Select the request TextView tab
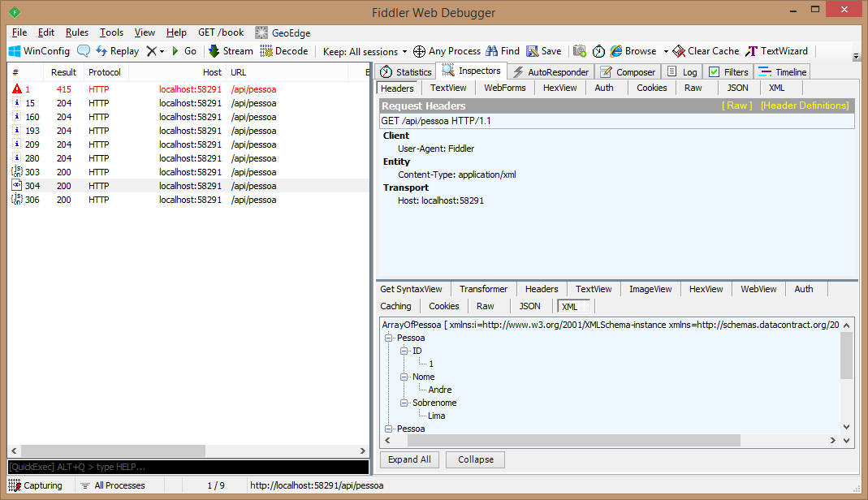 pos(448,88)
